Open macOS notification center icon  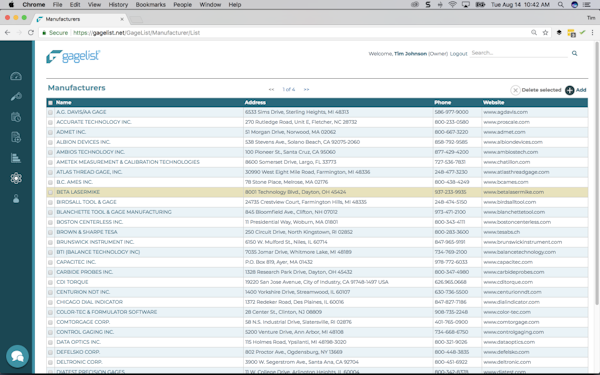[586, 5]
